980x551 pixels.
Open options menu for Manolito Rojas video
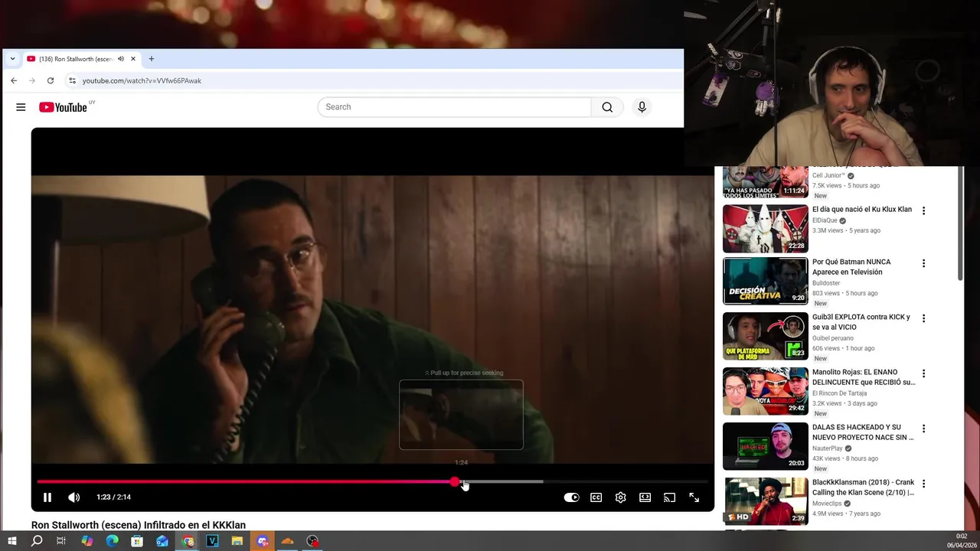click(x=923, y=373)
